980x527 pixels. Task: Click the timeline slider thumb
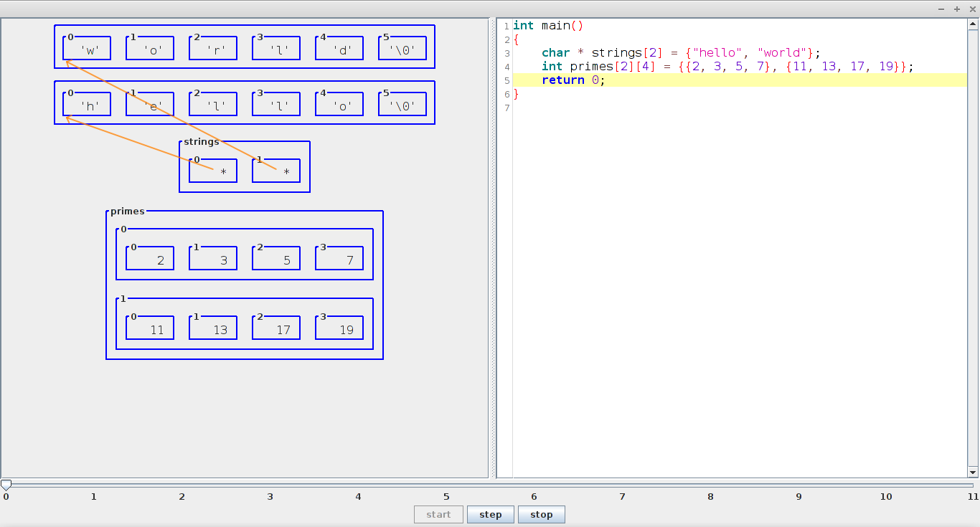[x=6, y=485]
